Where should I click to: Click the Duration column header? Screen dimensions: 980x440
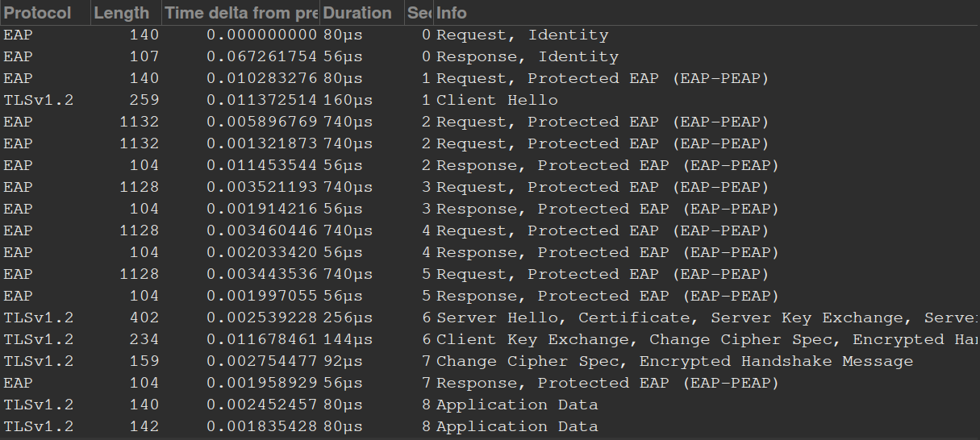click(x=357, y=13)
